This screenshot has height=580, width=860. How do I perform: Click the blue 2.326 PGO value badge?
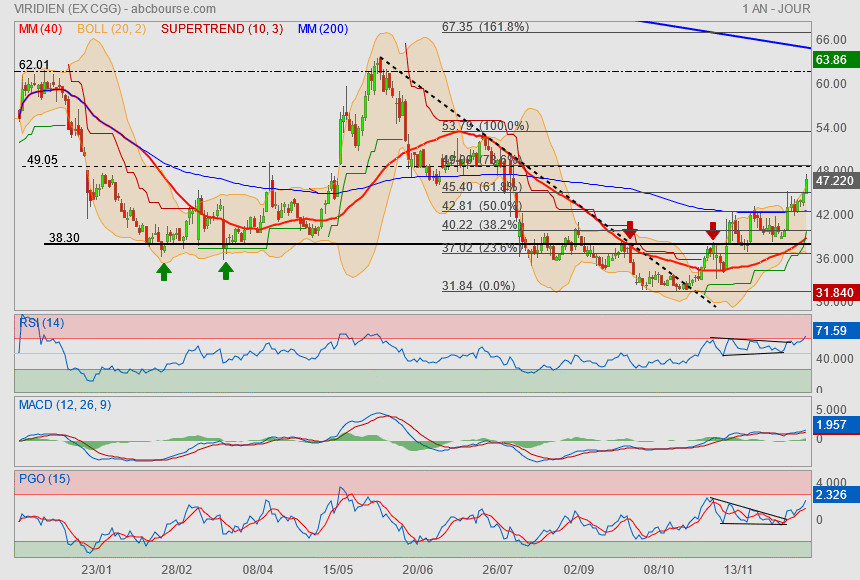(x=836, y=495)
